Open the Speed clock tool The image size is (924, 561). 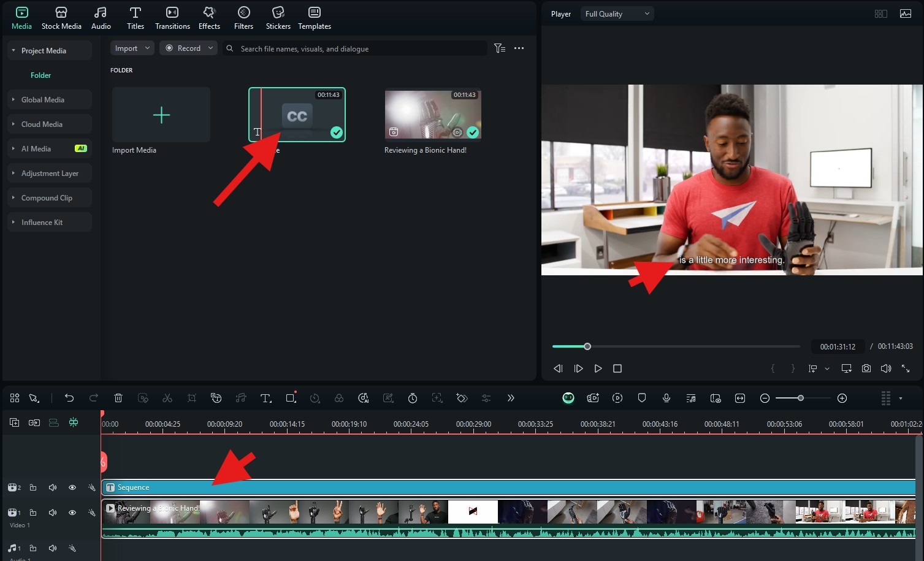(315, 398)
